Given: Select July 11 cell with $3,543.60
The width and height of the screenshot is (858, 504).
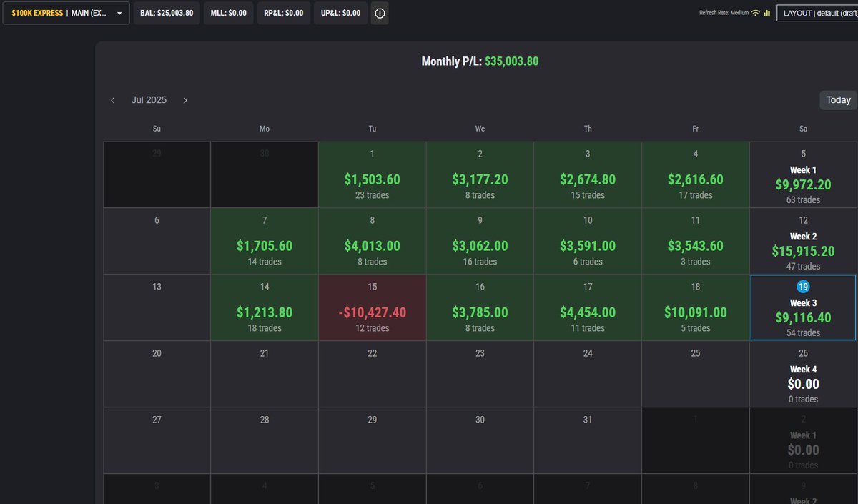Looking at the screenshot, I should tap(696, 241).
